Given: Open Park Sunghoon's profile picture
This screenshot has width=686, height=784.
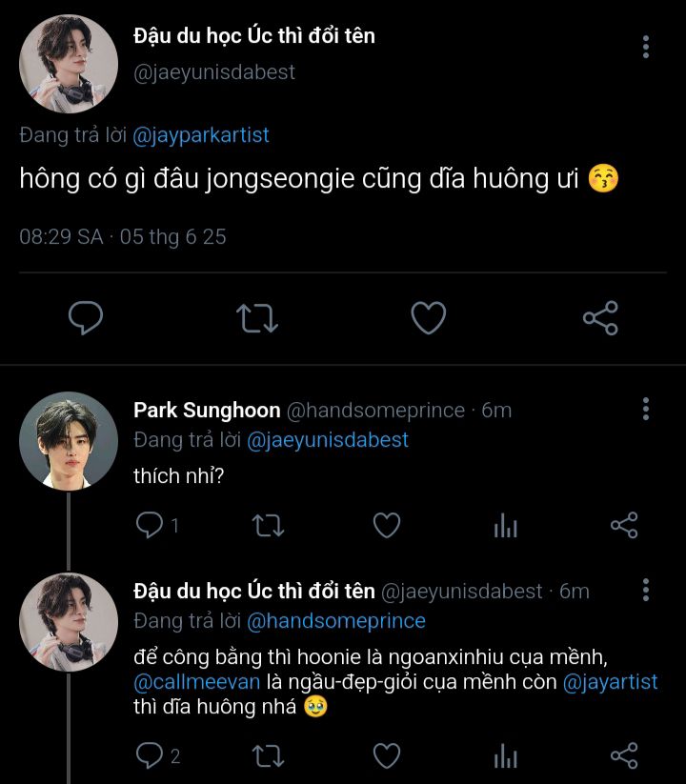Looking at the screenshot, I should (x=69, y=440).
